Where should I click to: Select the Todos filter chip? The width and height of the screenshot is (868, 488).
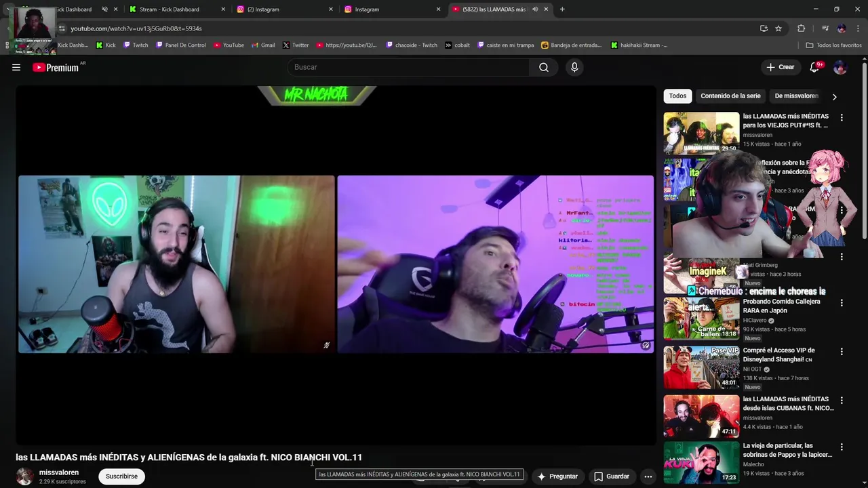coord(677,96)
